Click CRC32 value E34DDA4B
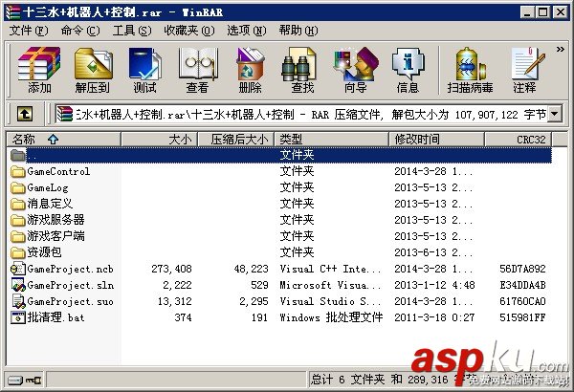The image size is (574, 392). (522, 285)
